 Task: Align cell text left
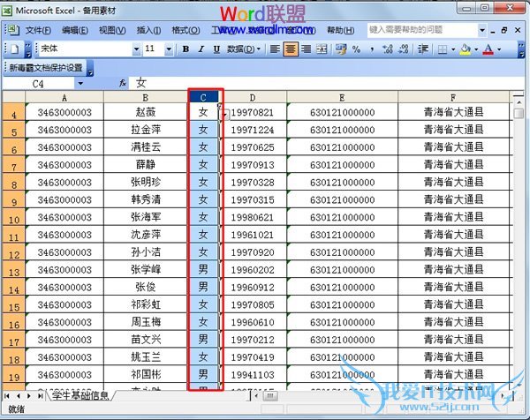[275, 49]
